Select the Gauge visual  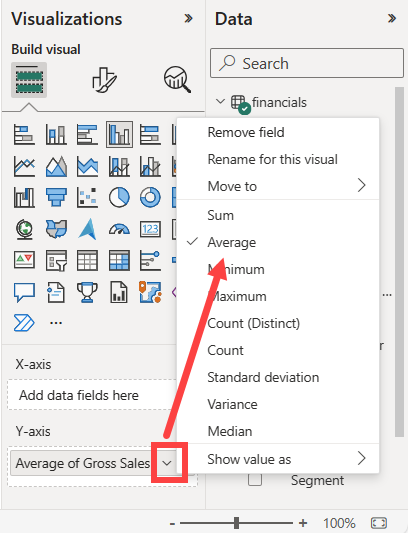point(119,229)
